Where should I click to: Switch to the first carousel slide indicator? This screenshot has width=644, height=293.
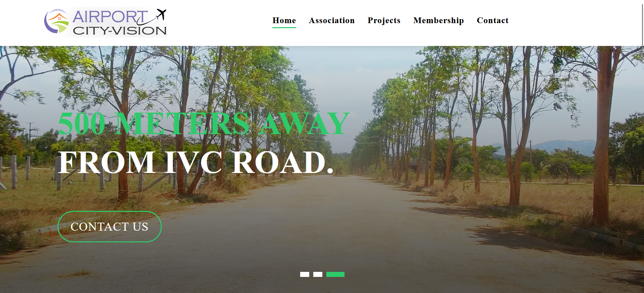coord(305,274)
